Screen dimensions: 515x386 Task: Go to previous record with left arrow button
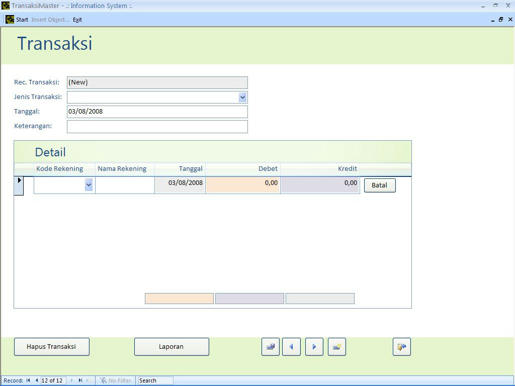pyautogui.click(x=291, y=347)
